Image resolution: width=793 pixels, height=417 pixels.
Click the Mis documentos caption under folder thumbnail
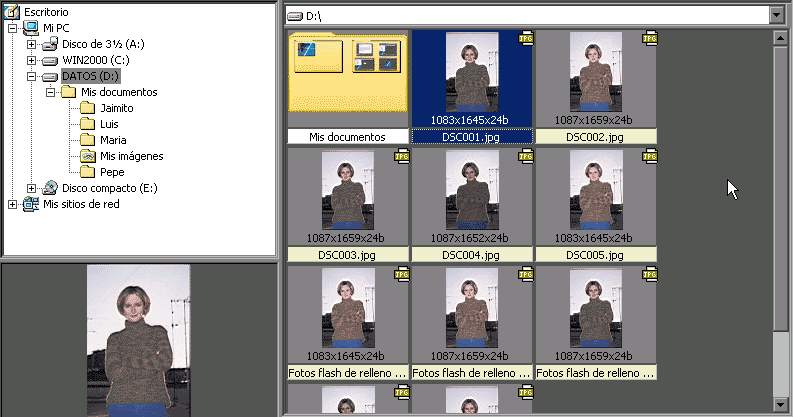[x=348, y=136]
